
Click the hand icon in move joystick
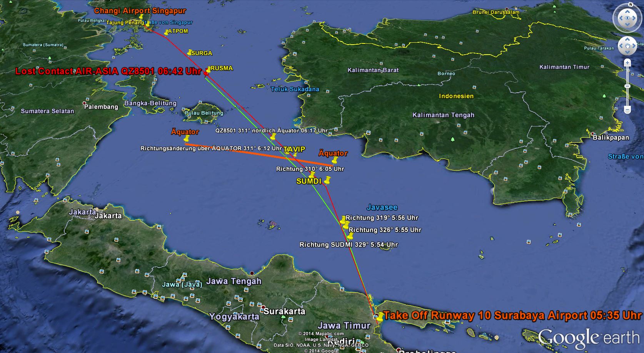coord(627,46)
